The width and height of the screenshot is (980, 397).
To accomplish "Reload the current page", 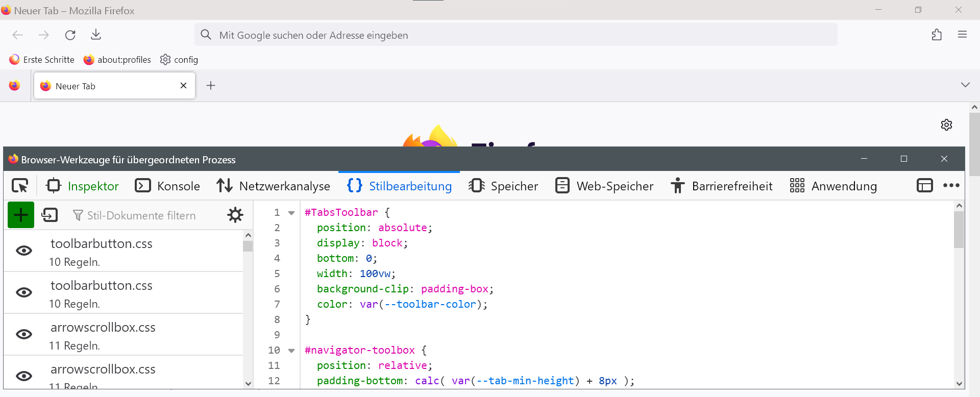I will (70, 35).
